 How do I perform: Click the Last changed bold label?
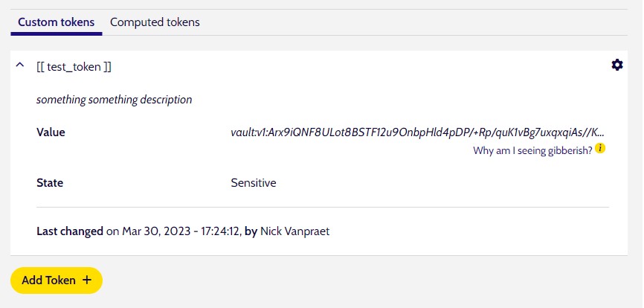pos(70,231)
